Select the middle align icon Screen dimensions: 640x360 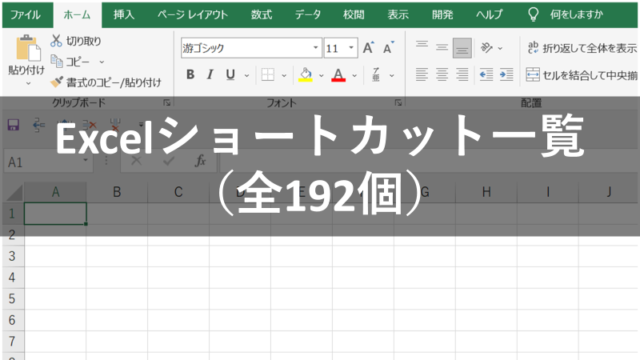click(442, 48)
